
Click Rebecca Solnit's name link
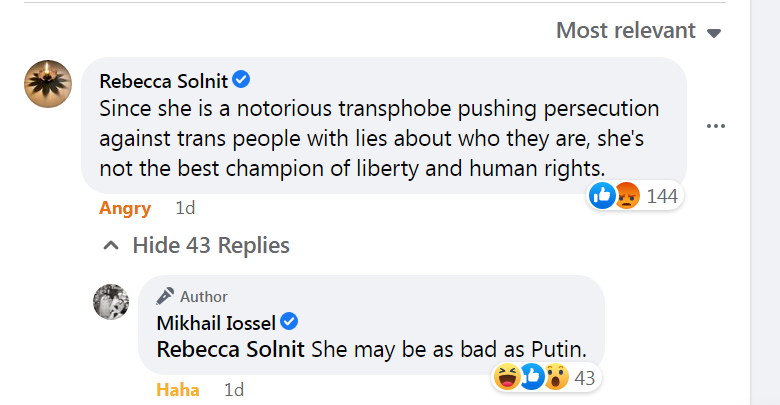click(x=163, y=80)
